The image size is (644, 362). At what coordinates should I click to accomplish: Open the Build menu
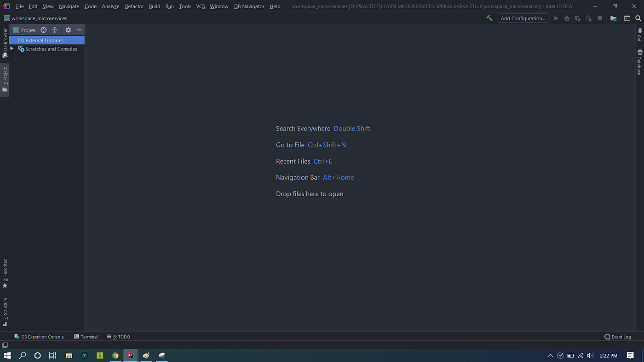[x=155, y=6]
